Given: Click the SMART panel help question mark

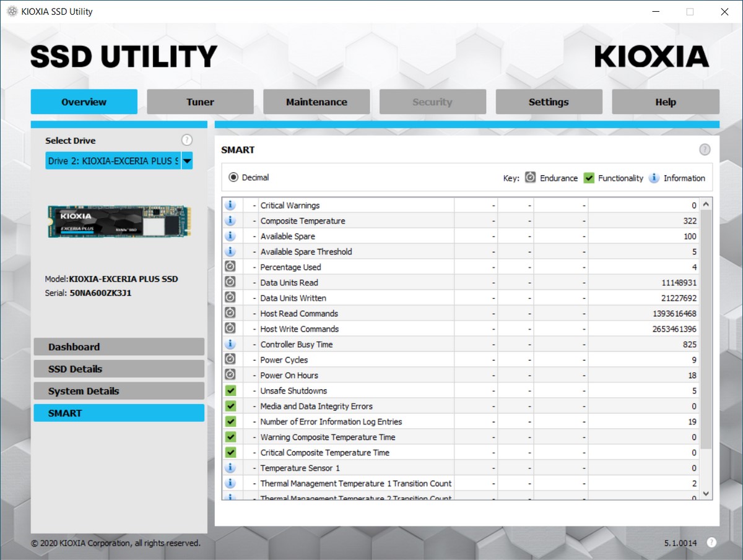Looking at the screenshot, I should click(705, 150).
